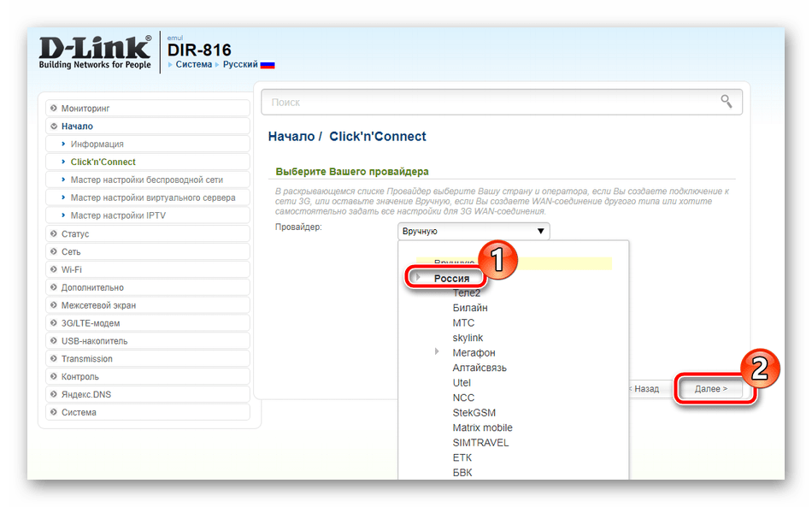Open Мастер настройки виртуального сервера
The width and height of the screenshot is (812, 507).
pyautogui.click(x=148, y=197)
